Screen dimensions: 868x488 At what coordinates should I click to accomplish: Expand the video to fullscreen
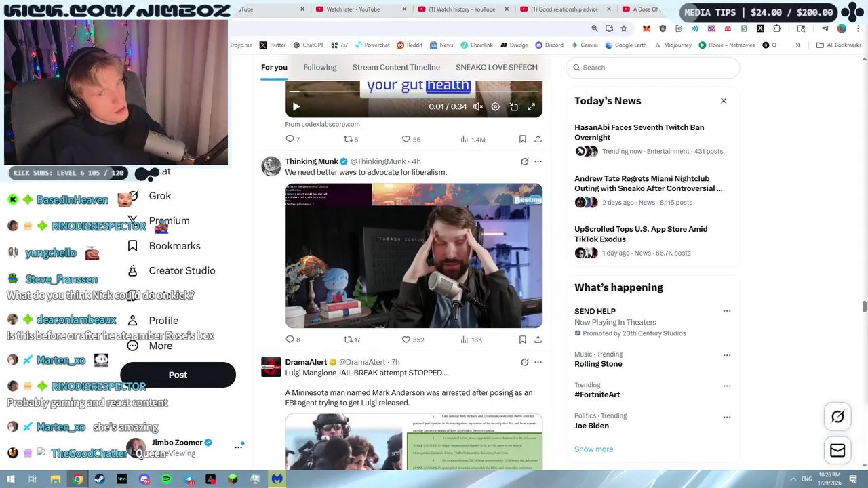(x=532, y=106)
